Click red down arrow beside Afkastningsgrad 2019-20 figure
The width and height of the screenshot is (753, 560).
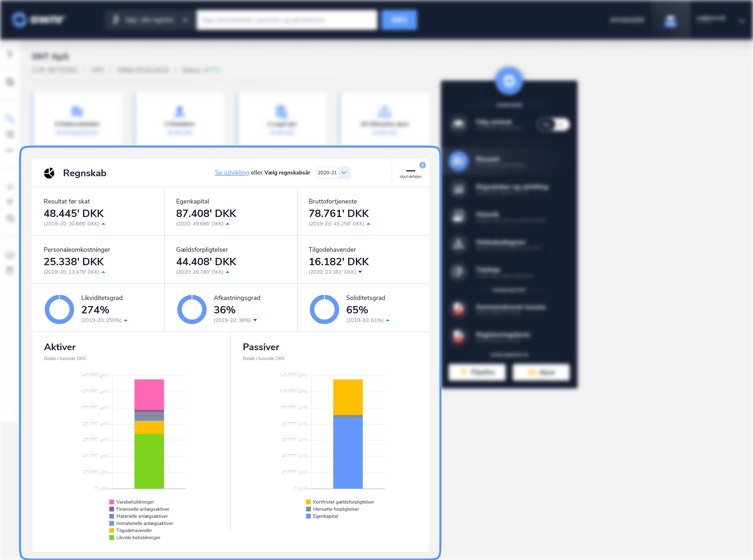(255, 320)
